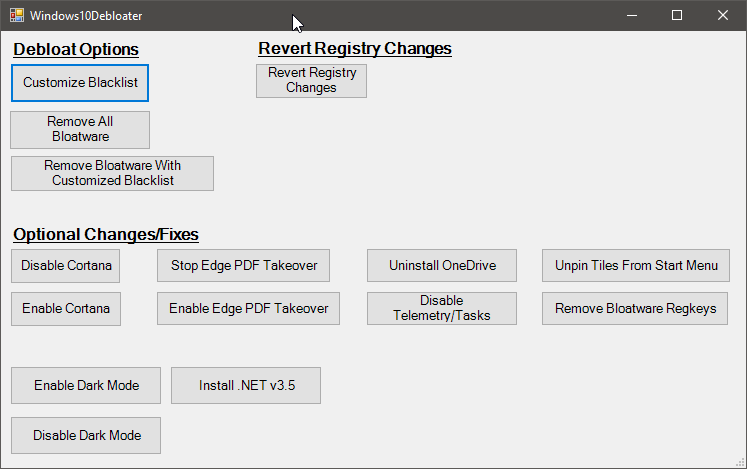Click the Revert Registry Changes button
747x469 pixels.
click(x=311, y=81)
